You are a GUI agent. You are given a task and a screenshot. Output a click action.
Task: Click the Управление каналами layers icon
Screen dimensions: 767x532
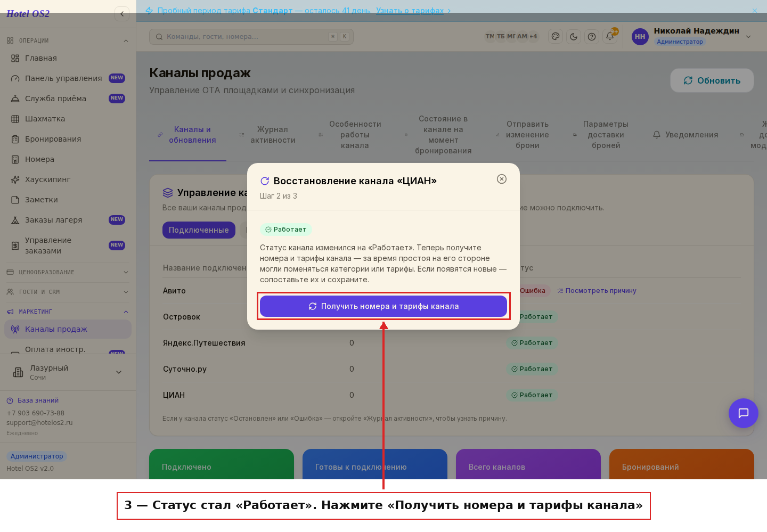[168, 193]
